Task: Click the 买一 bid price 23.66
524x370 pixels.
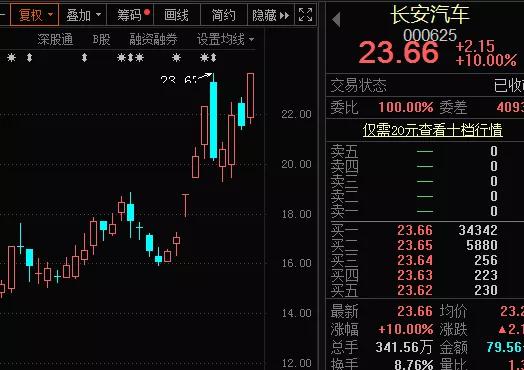Action: (x=415, y=230)
